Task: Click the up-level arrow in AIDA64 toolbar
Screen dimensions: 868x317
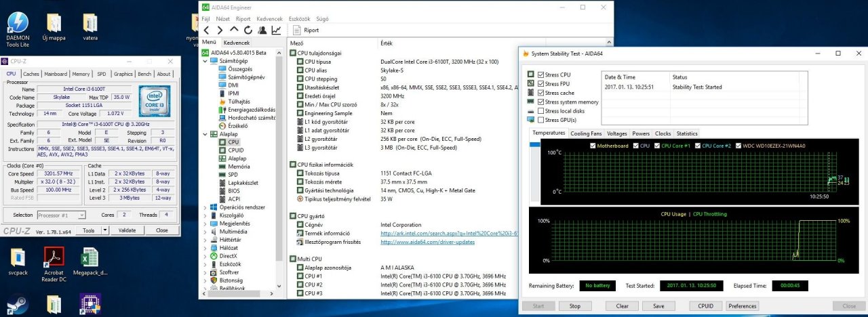Action: 234,30
